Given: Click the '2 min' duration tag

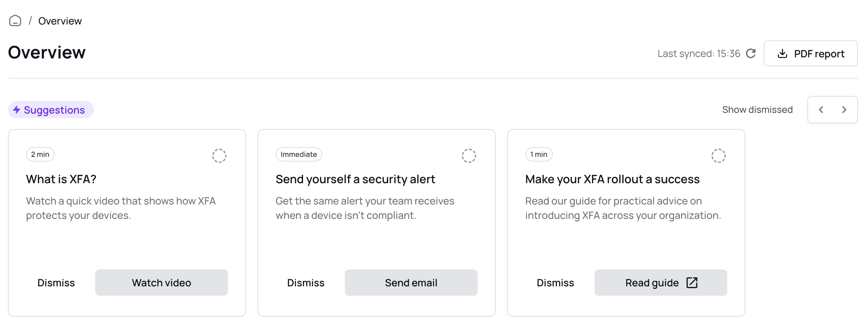Looking at the screenshot, I should coord(40,154).
